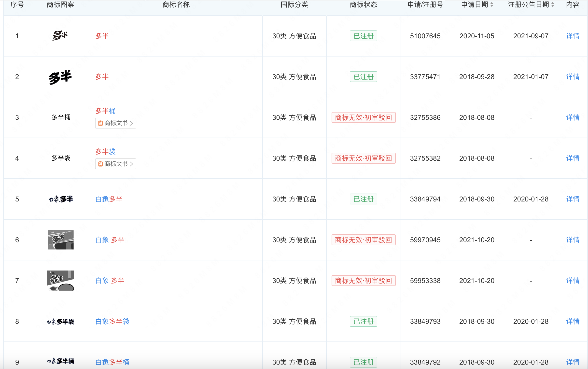Image resolution: width=588 pixels, height=369 pixels.
Task: Open 商标文书 button under 多半桶
Action: pos(116,123)
